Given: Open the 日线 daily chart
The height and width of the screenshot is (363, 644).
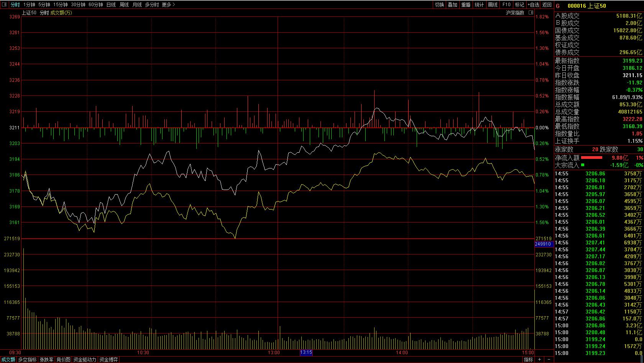Looking at the screenshot, I should 111,5.
